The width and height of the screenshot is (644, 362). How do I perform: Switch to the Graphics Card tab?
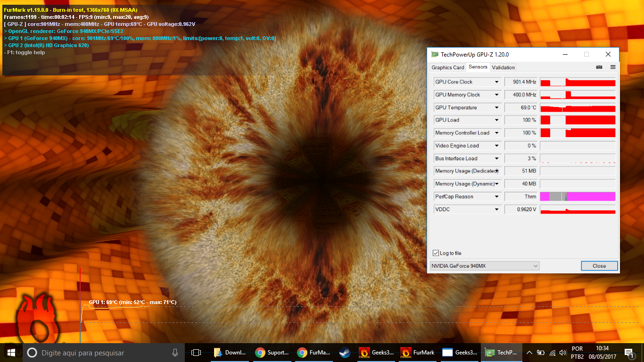(x=448, y=67)
